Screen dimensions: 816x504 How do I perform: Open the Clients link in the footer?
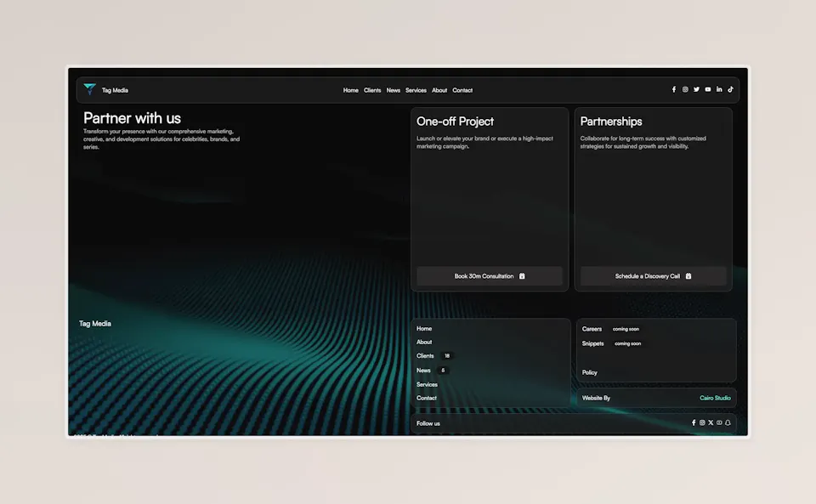[x=425, y=356]
